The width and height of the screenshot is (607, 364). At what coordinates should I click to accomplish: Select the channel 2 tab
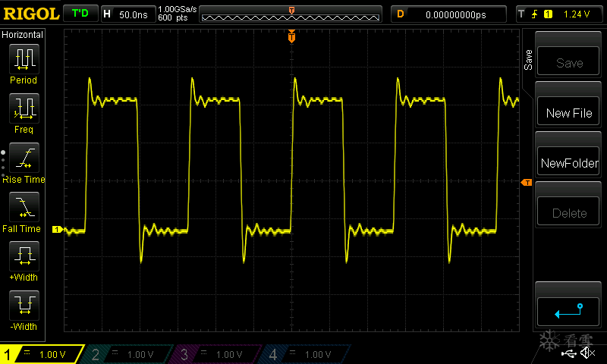click(x=127, y=354)
